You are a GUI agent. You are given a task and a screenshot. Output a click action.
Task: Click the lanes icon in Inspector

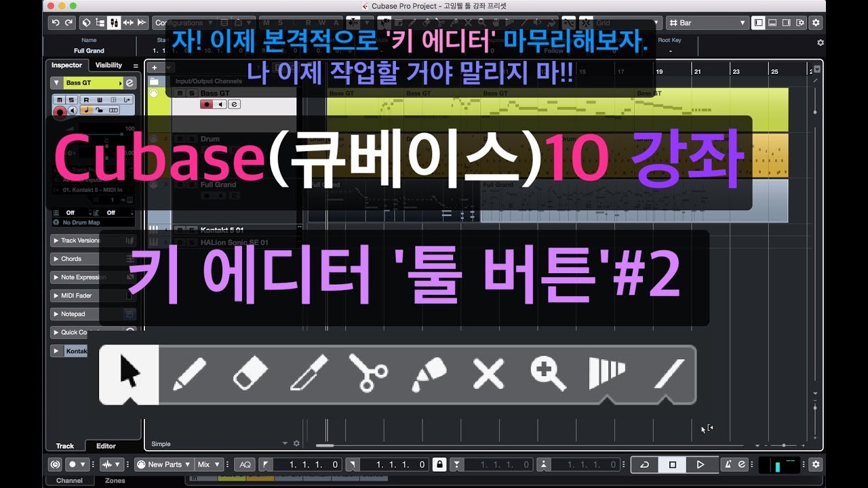tap(113, 110)
